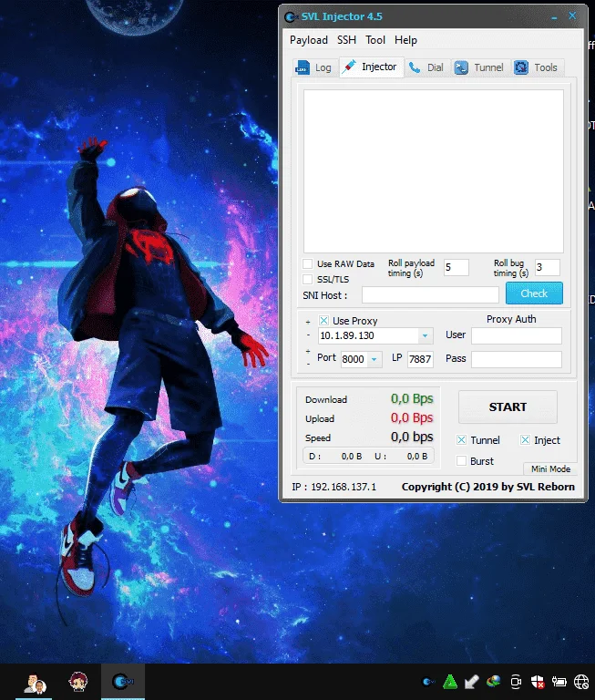Click the phone handset icon on the Dial tab
595x700 pixels.
point(415,67)
